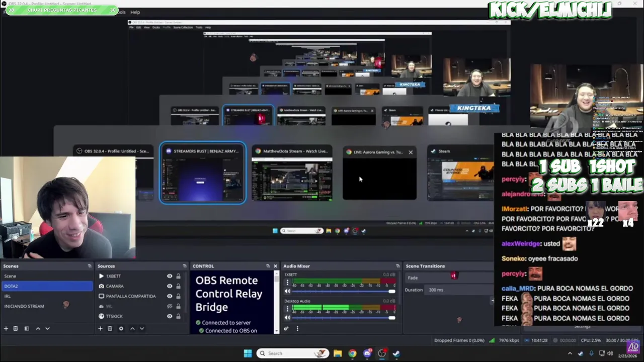Open scene filters icon in Scenes toolbar

point(27,328)
